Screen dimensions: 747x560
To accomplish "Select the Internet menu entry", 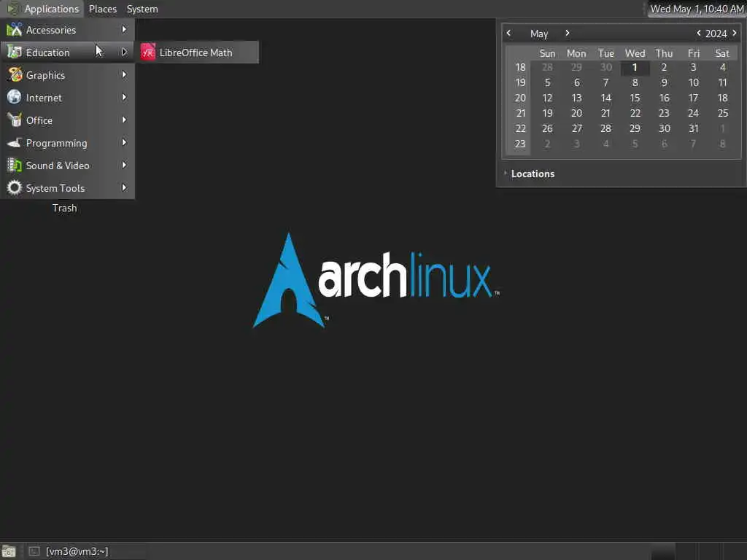I will (68, 97).
